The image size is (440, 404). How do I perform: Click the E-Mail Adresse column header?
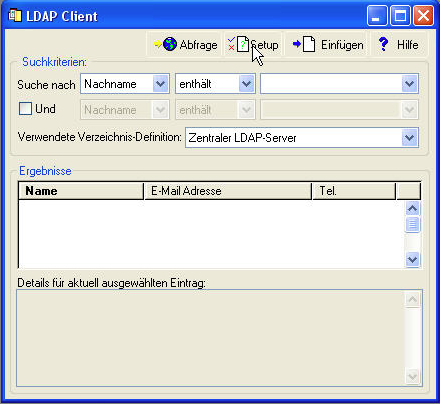(x=228, y=191)
